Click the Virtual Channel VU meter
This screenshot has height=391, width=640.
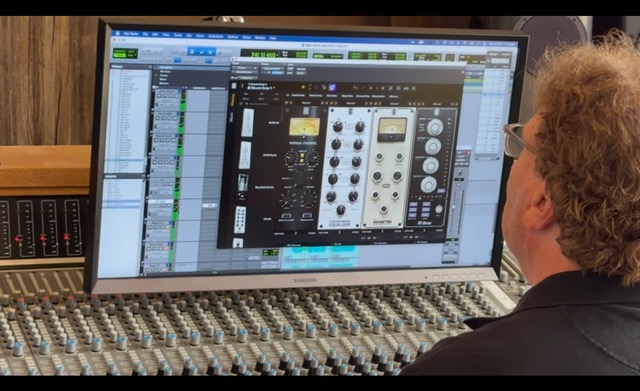(x=304, y=127)
